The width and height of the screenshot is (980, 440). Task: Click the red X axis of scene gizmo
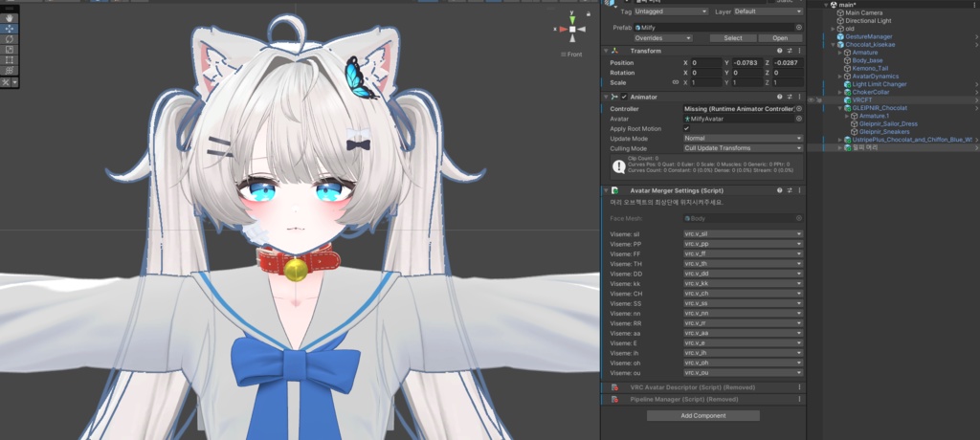tap(562, 30)
